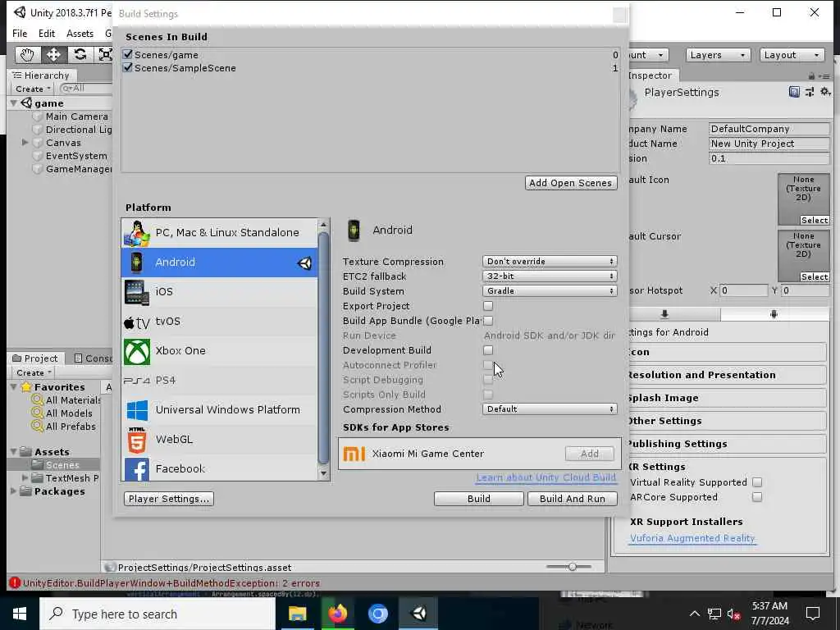Open the Edit menu

(x=47, y=33)
